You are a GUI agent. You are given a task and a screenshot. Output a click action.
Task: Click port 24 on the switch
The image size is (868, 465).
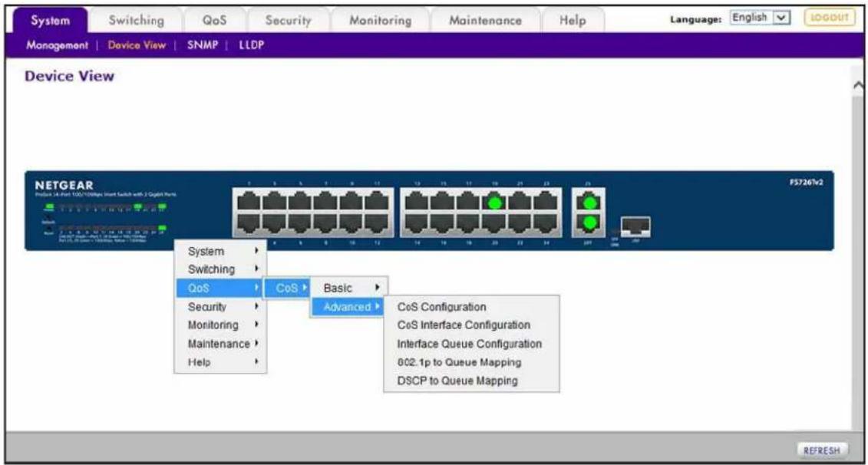click(x=545, y=223)
